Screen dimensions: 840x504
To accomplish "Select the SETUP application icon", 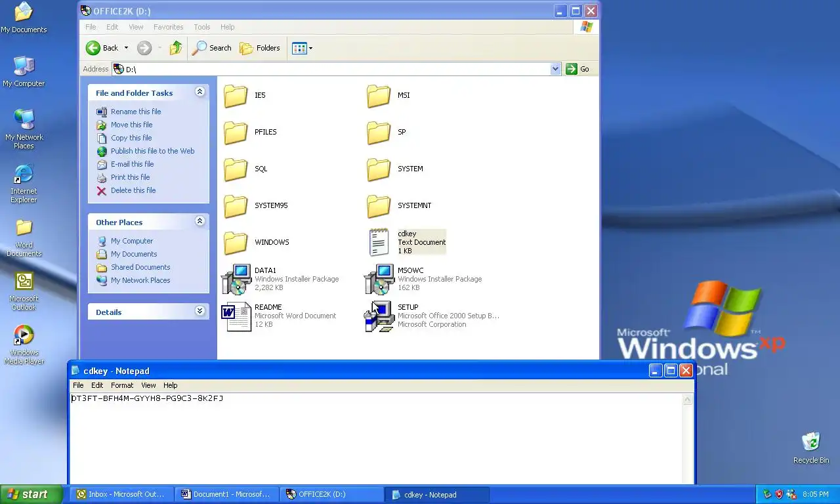I will [x=379, y=316].
